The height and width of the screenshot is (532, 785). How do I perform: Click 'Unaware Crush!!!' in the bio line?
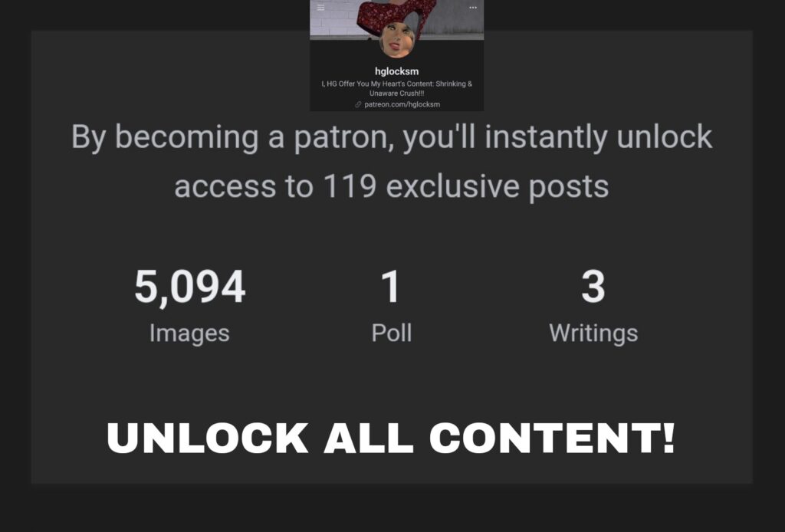397,93
